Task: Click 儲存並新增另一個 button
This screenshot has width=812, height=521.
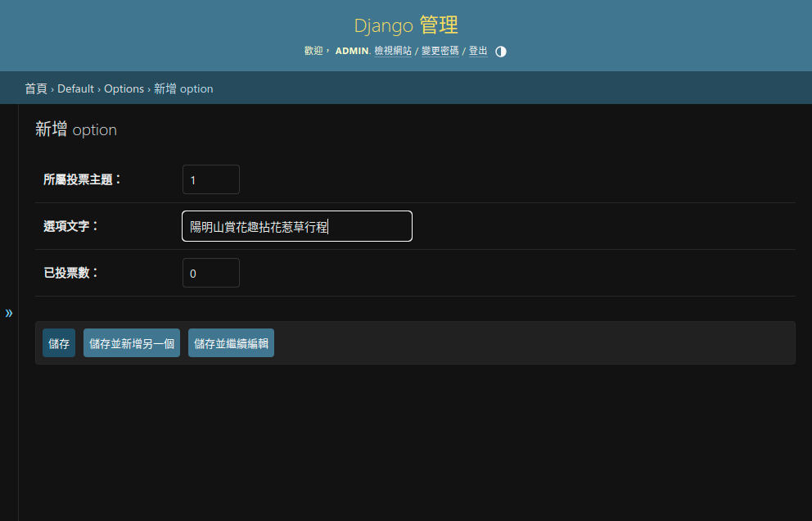Action: [132, 343]
